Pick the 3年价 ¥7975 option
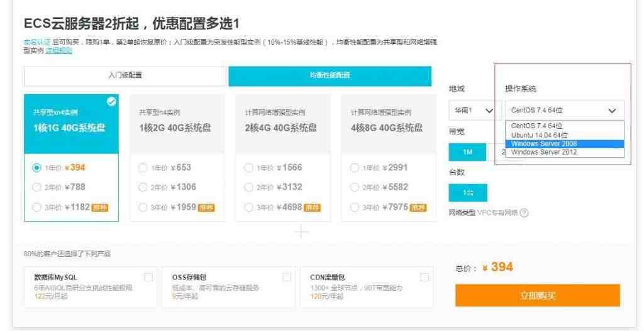This screenshot has width=644, height=331. 355,207
